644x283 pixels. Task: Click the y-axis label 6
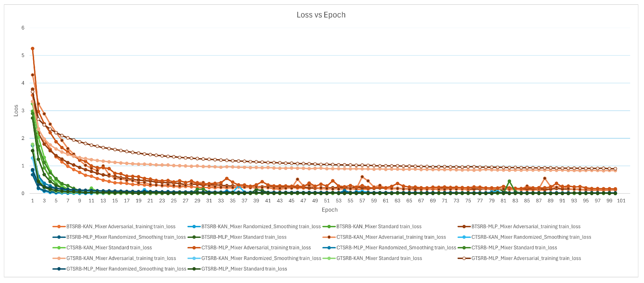point(23,28)
